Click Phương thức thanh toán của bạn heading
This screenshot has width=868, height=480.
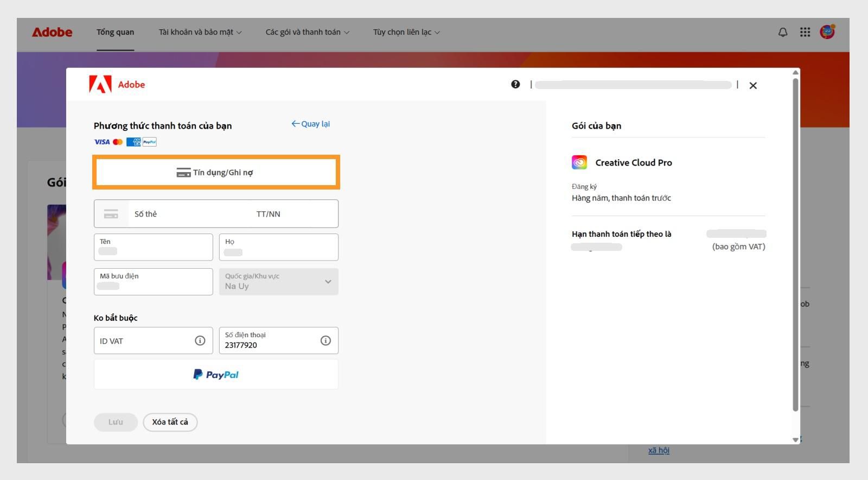coord(163,126)
